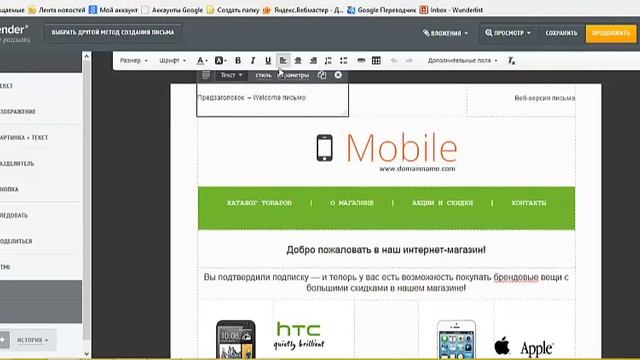The width and height of the screenshot is (640, 360).
Task: Center align the text
Action: (298, 61)
